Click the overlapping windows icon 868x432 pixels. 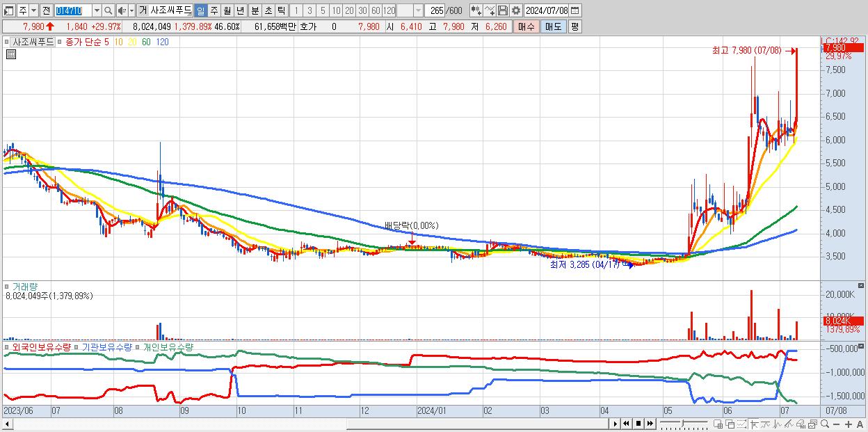click(730, 424)
